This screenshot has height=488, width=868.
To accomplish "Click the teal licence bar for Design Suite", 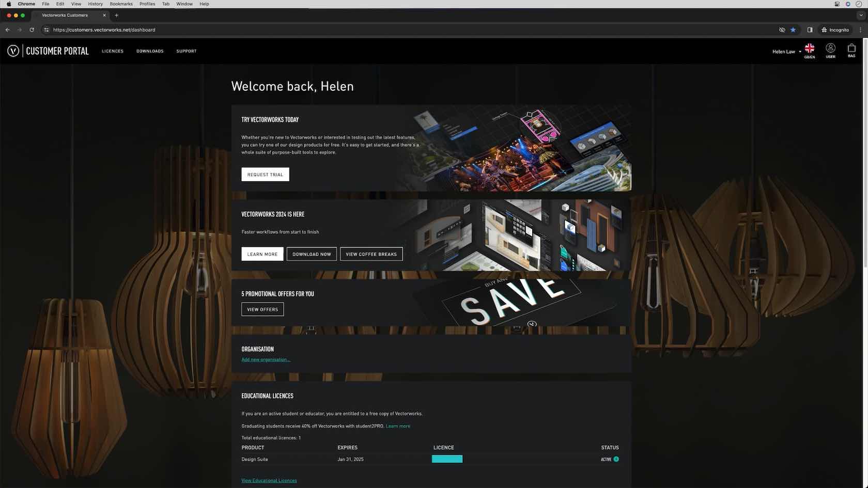I will pyautogui.click(x=447, y=459).
